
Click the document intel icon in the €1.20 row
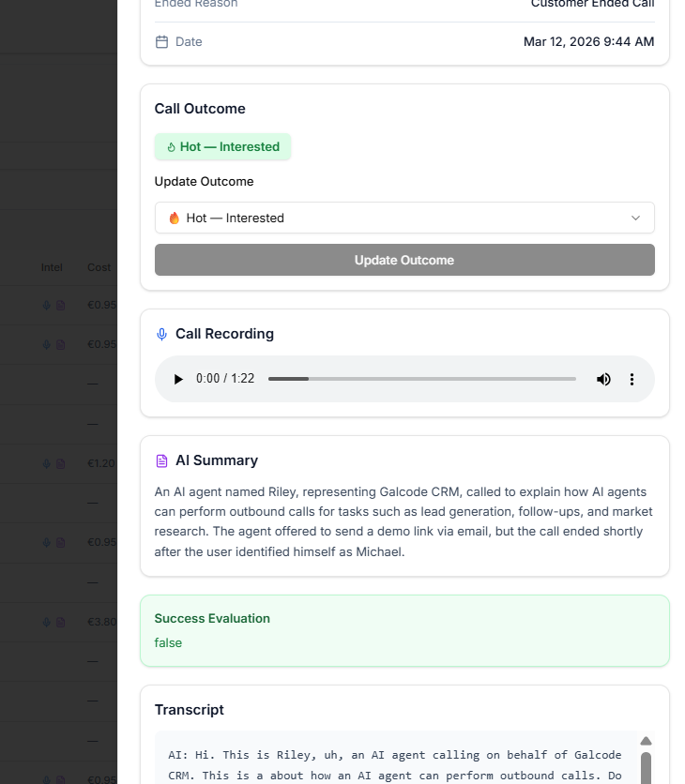point(58,463)
